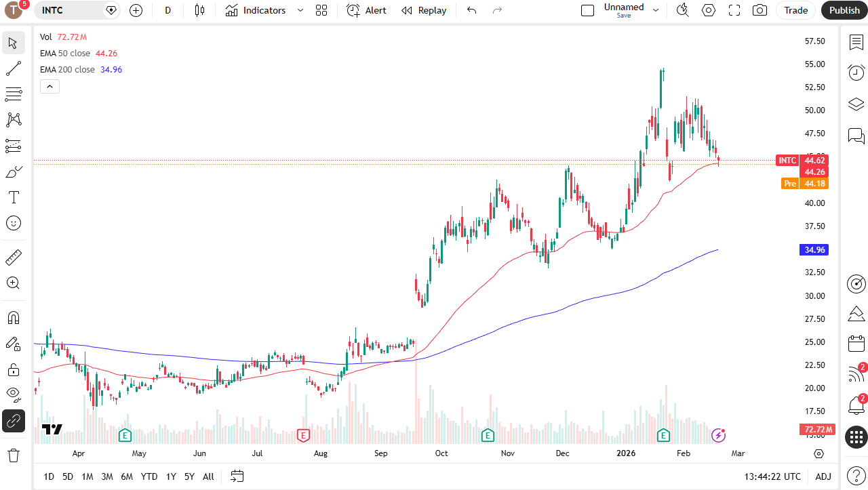868x490 pixels.
Task: Open the object tree layers panel
Action: tap(856, 104)
